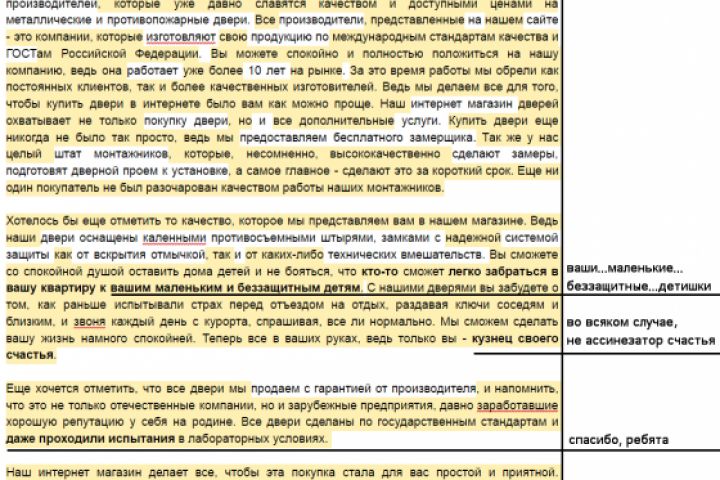
Task: Click the word "отмычкой"
Action: click(x=178, y=254)
